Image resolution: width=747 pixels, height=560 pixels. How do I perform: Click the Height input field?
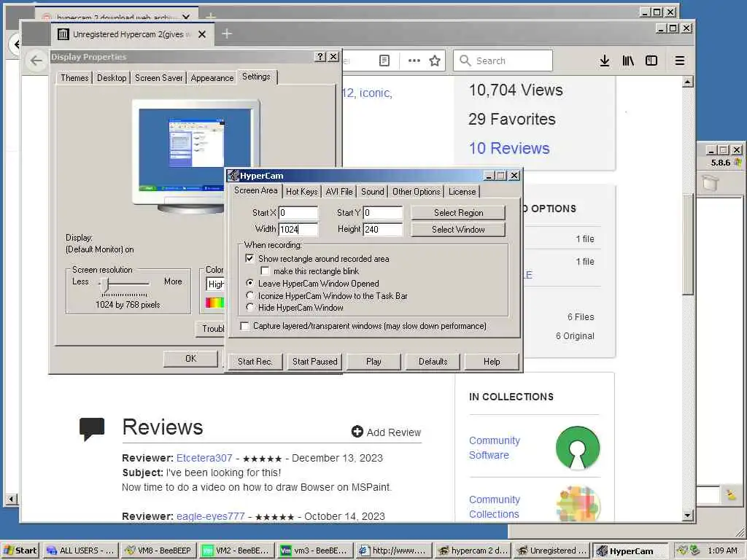383,230
